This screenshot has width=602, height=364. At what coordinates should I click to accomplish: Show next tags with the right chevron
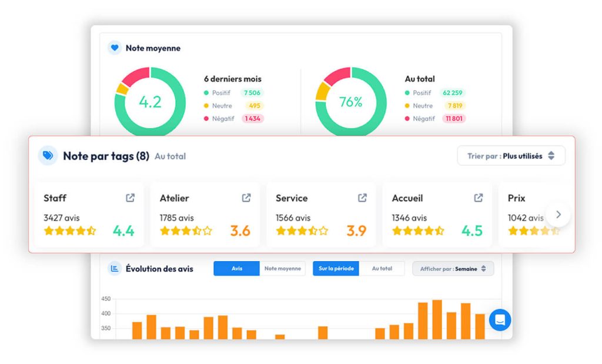(x=558, y=215)
